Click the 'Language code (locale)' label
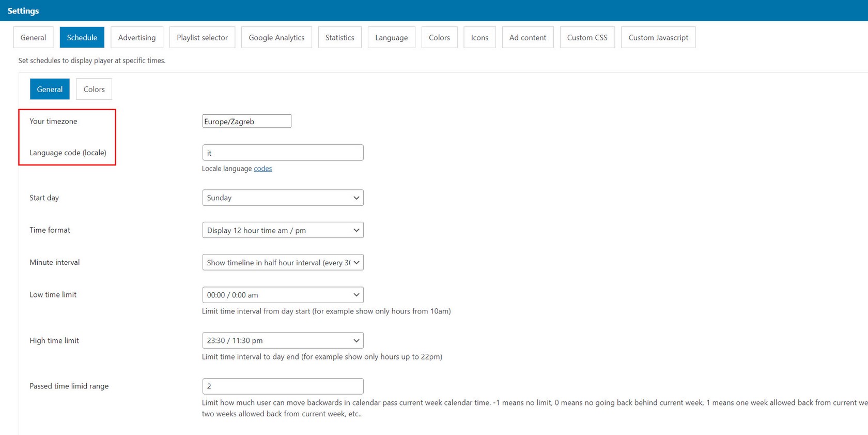This screenshot has width=868, height=435. (68, 153)
